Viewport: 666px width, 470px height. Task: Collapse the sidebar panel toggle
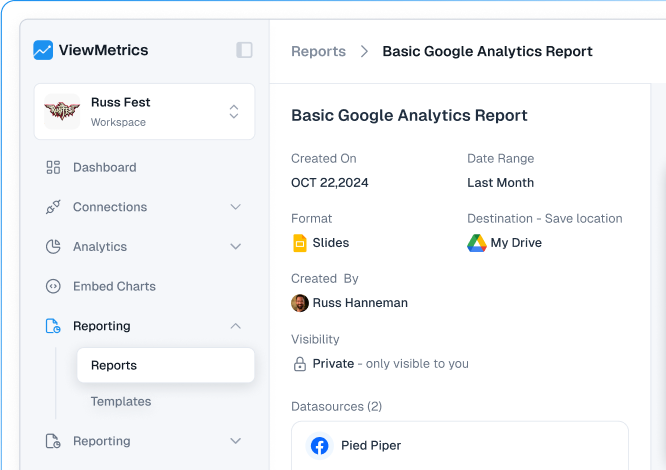pyautogui.click(x=244, y=50)
